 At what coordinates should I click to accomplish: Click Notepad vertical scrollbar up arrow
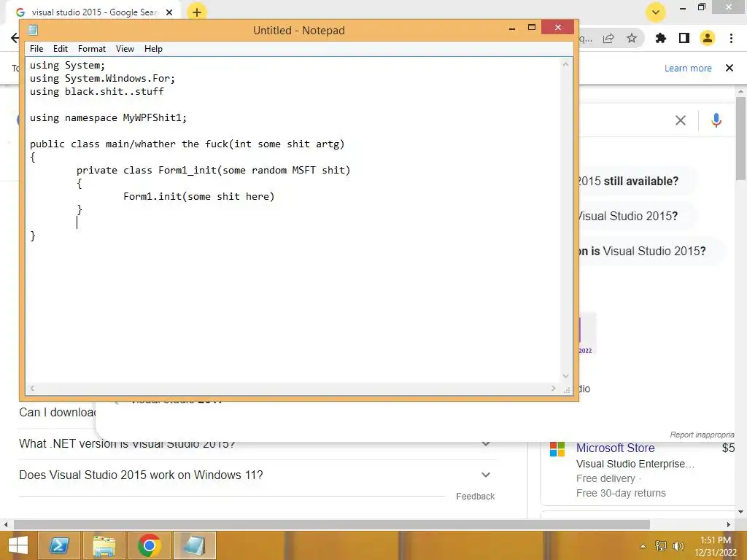(x=565, y=64)
